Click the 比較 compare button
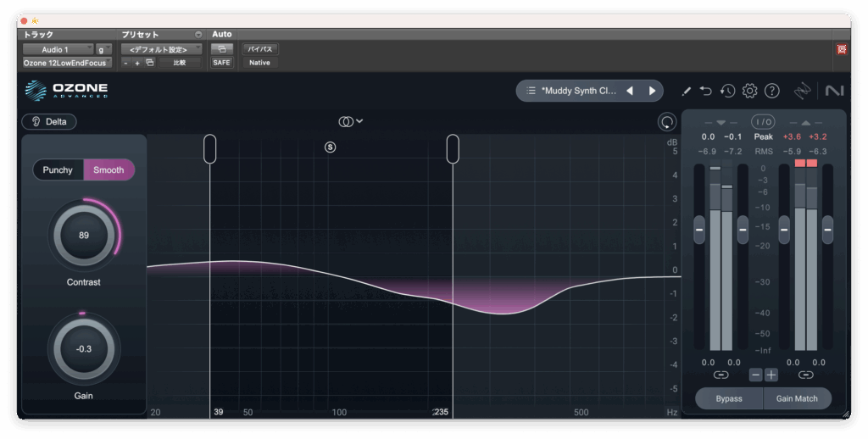868x439 pixels. click(x=180, y=63)
